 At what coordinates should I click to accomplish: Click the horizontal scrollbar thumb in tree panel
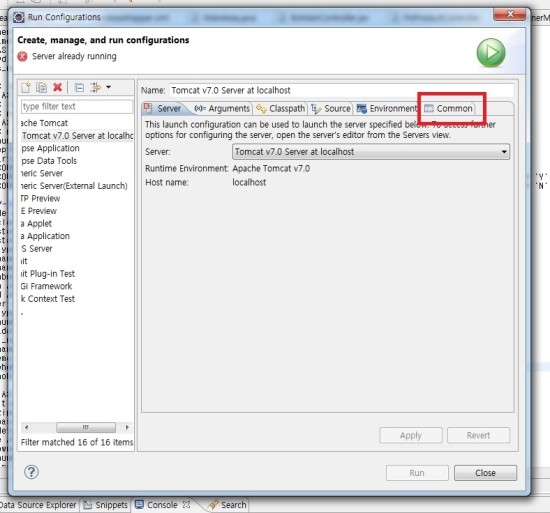86,427
